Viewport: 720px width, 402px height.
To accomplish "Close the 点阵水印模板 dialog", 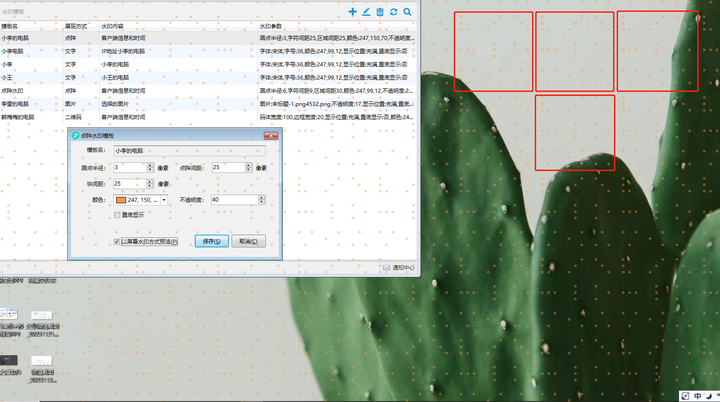I will [269, 134].
